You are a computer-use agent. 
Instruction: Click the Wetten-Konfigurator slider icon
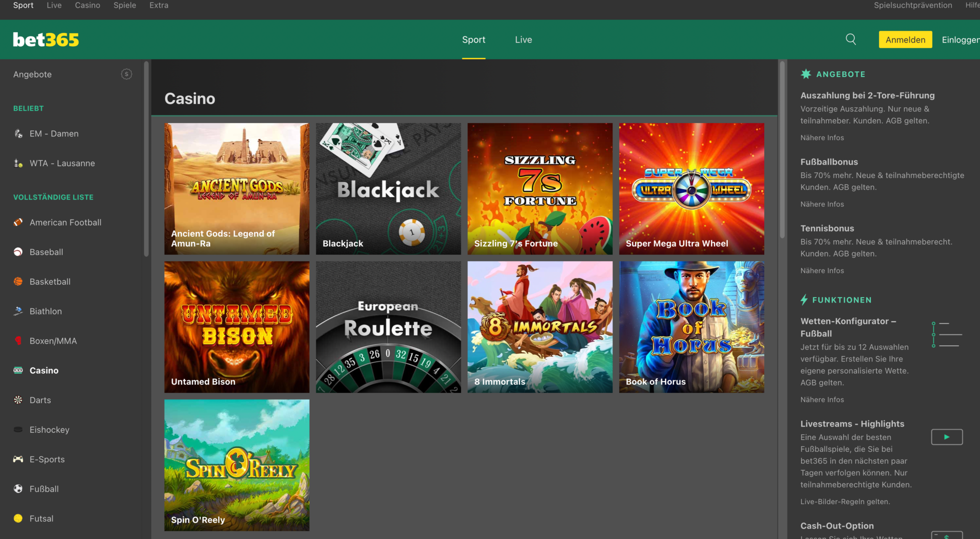(x=947, y=334)
